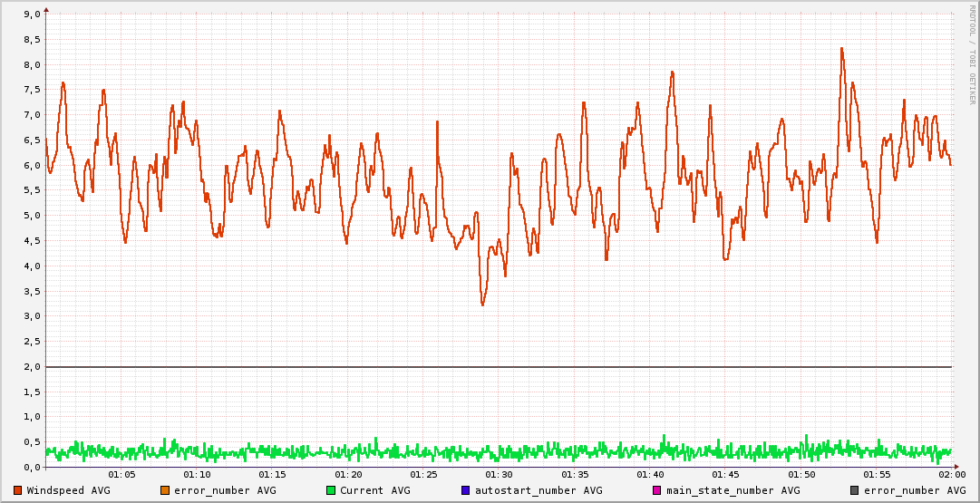Viewport: 980px width, 503px height.
Task: Click the magenta main_state_number AVG legend swatch
Action: click(x=657, y=490)
